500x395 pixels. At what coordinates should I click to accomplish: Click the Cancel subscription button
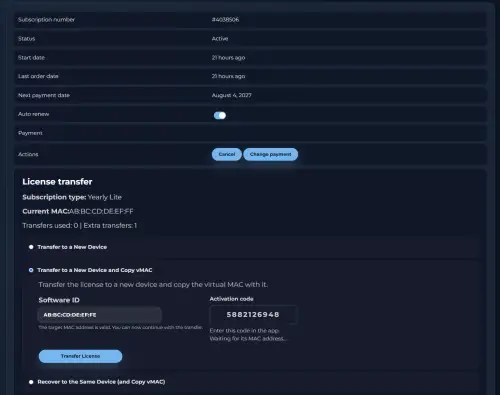(x=227, y=154)
